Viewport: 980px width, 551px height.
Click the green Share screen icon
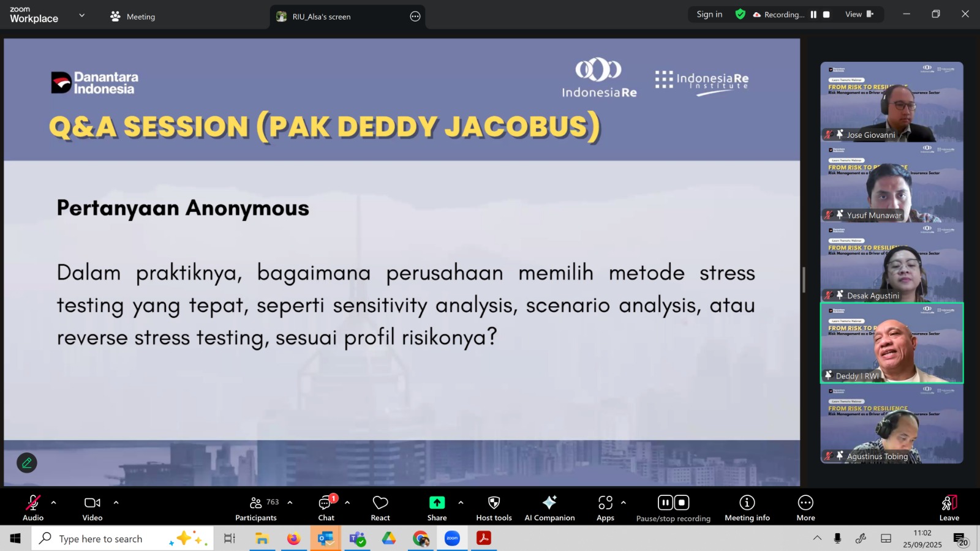click(437, 503)
